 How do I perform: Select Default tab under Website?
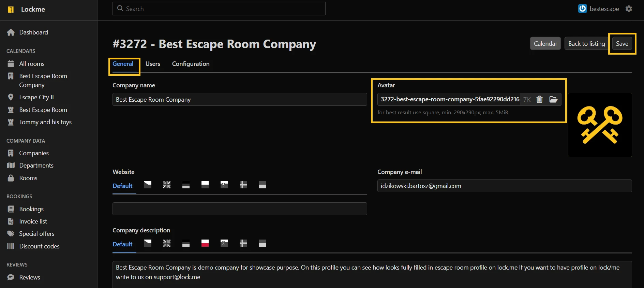click(122, 186)
